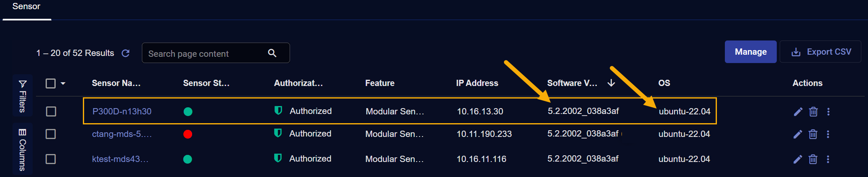Click the Manage button
The height and width of the screenshot is (177, 868).
(751, 52)
